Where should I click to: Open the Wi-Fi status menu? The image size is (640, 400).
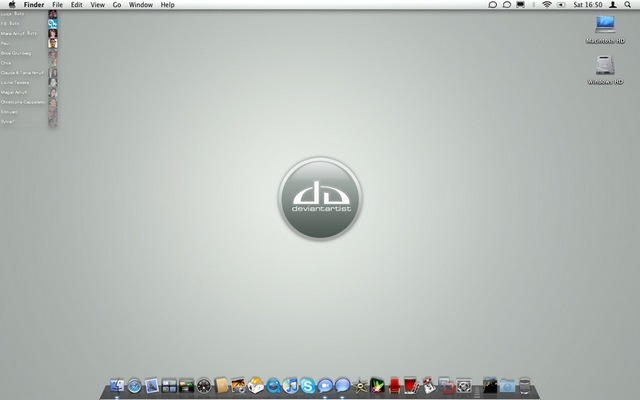[x=547, y=5]
